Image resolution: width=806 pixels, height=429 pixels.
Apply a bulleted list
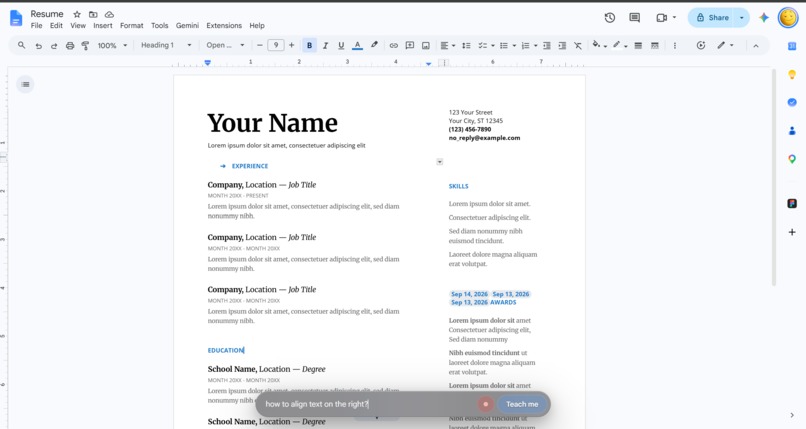pos(504,46)
